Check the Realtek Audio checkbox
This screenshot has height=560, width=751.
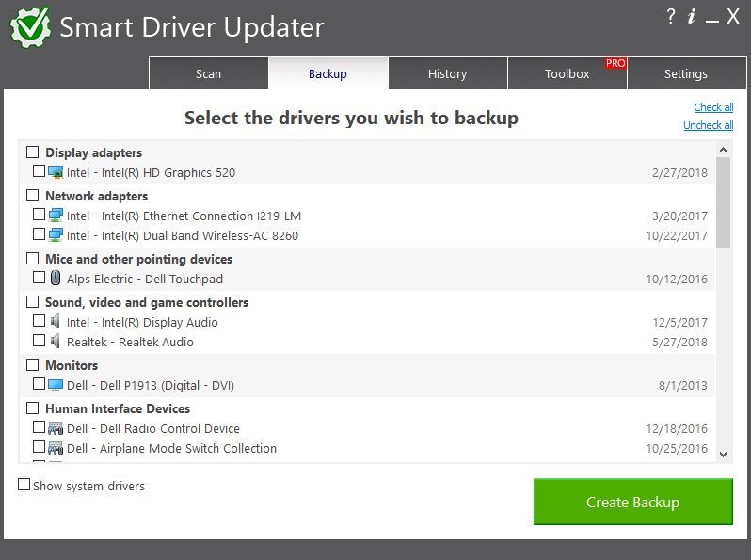39,340
